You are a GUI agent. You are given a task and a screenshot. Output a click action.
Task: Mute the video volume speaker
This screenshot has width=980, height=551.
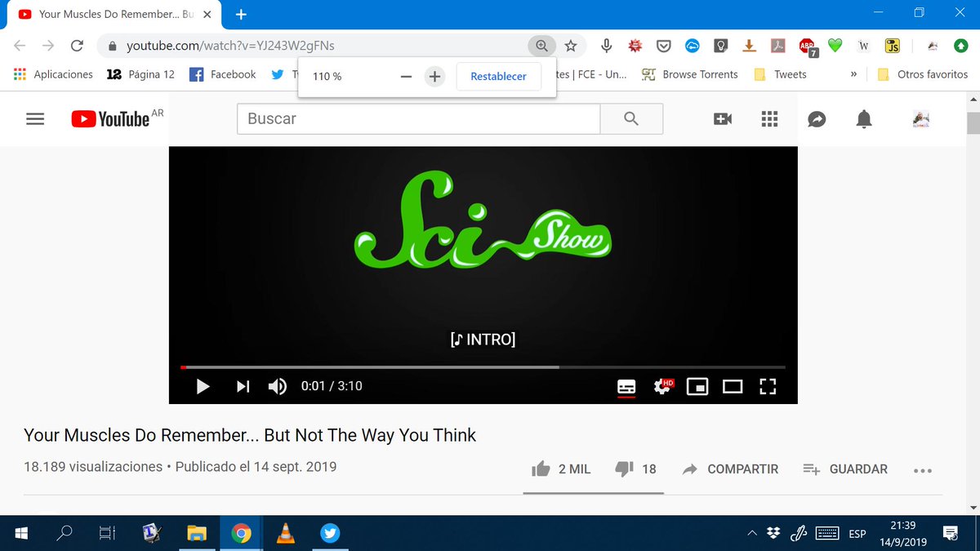point(278,386)
